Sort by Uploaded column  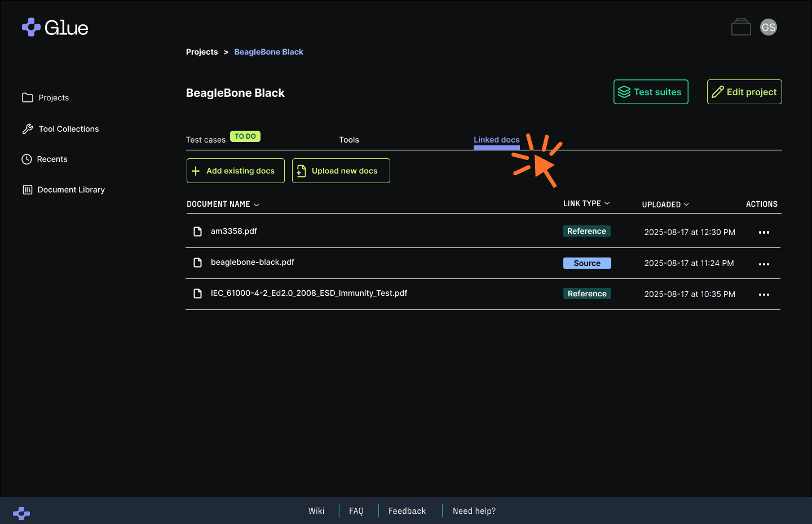(665, 205)
